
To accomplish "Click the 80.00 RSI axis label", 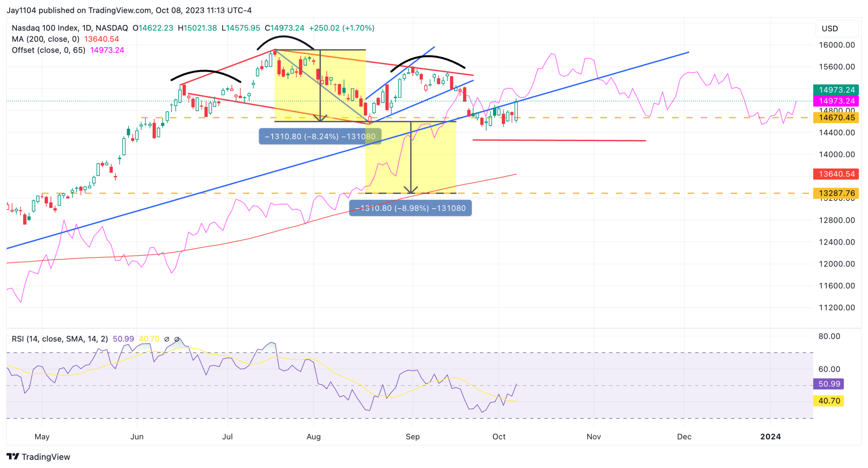I will (829, 336).
